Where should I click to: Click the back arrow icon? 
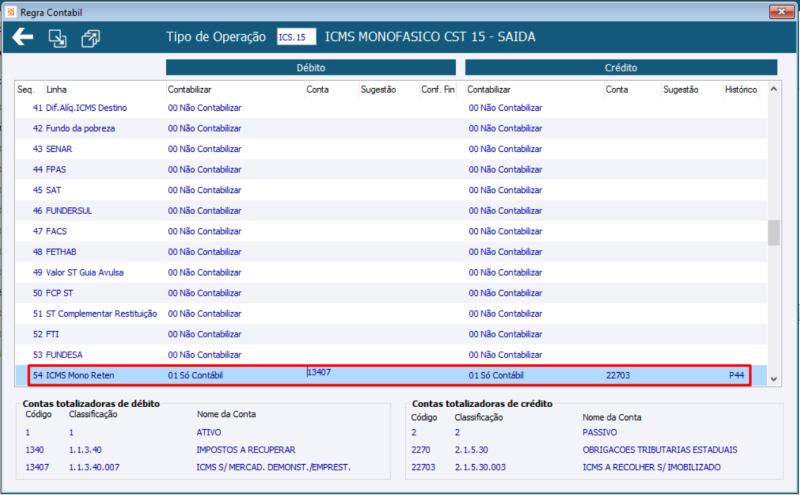click(22, 37)
